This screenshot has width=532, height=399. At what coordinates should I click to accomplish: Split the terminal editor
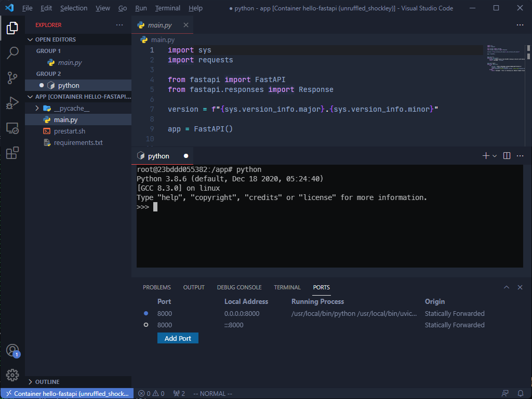point(507,156)
